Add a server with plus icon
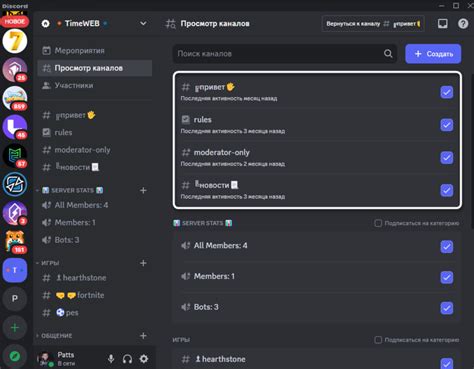Viewport: 474px width, 369px height. click(15, 328)
